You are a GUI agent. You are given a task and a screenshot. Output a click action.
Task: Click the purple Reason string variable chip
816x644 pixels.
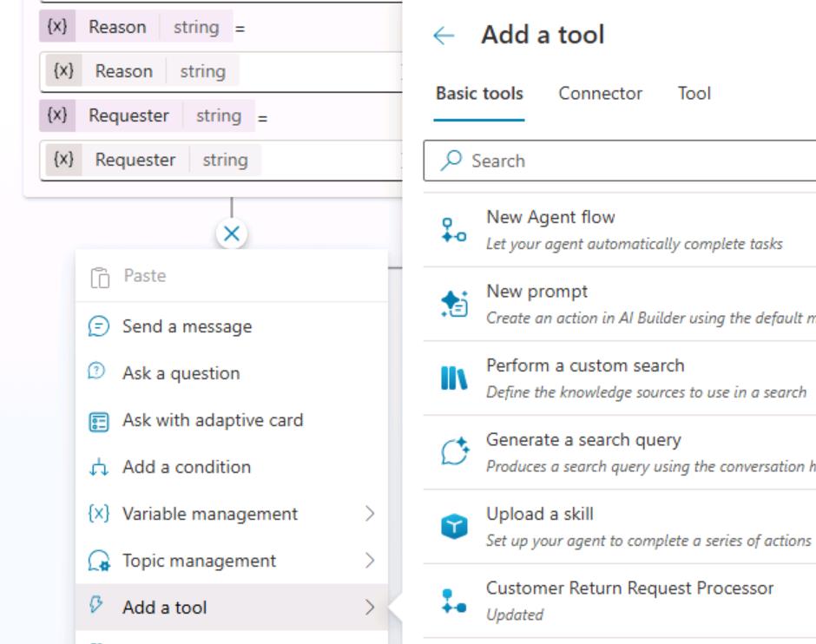(x=135, y=26)
